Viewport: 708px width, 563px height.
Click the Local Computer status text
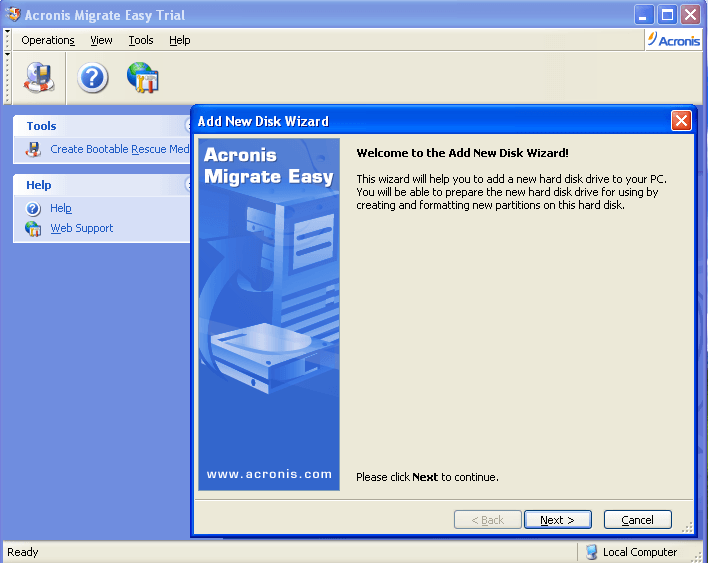[640, 552]
